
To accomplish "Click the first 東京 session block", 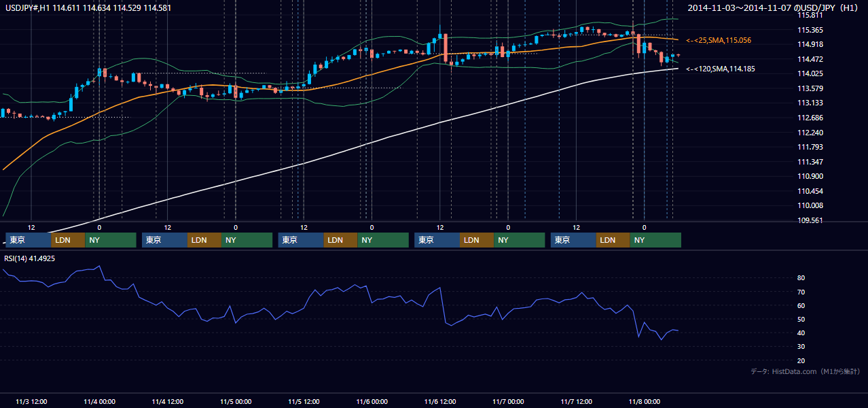I will (28, 240).
